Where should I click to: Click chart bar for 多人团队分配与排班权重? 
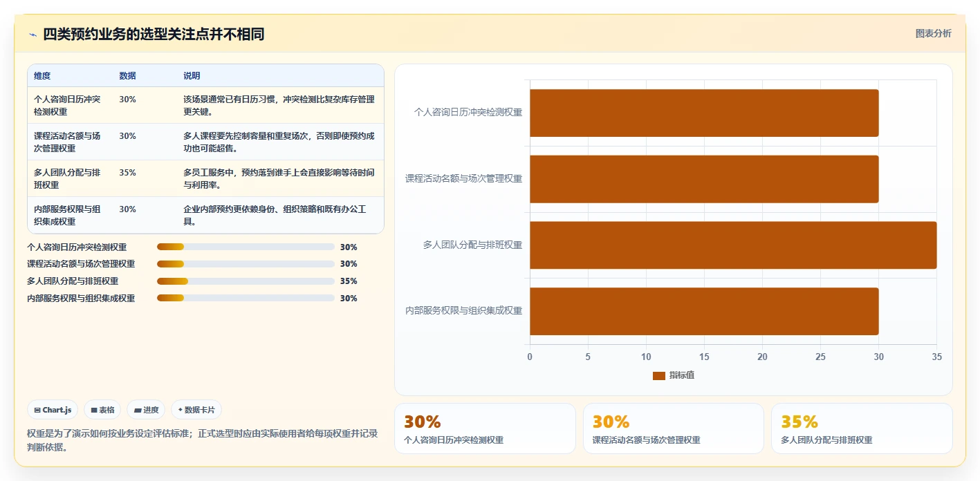733,245
